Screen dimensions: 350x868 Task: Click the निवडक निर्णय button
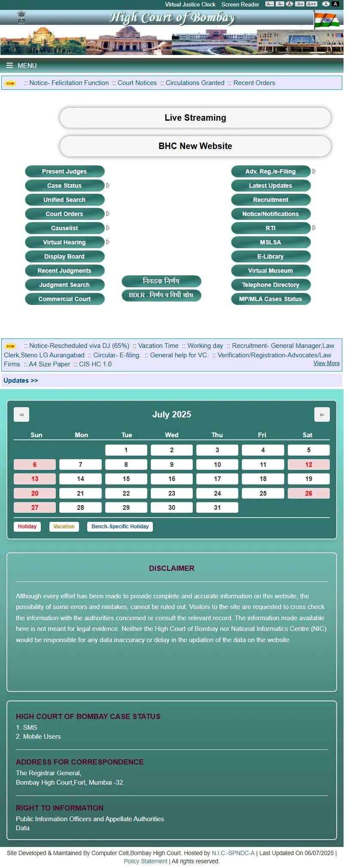(161, 281)
